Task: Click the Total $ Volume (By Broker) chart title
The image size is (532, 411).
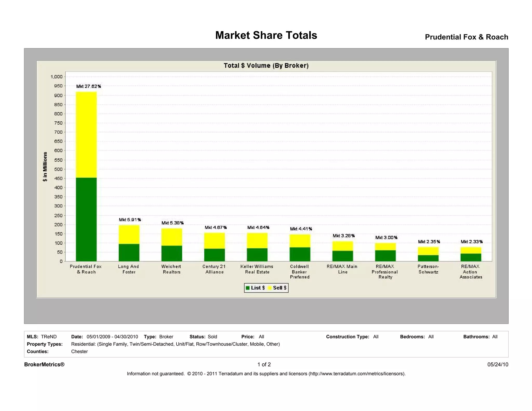Action: coord(266,66)
